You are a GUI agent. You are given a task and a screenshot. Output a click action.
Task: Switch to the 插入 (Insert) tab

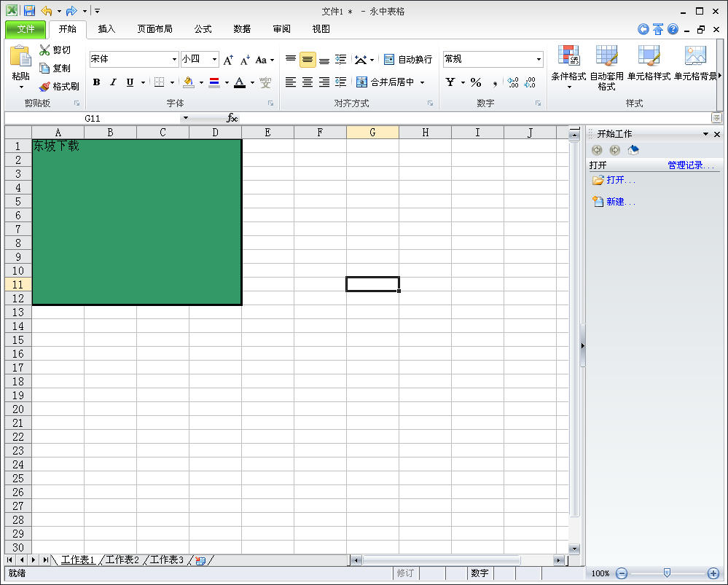(106, 29)
